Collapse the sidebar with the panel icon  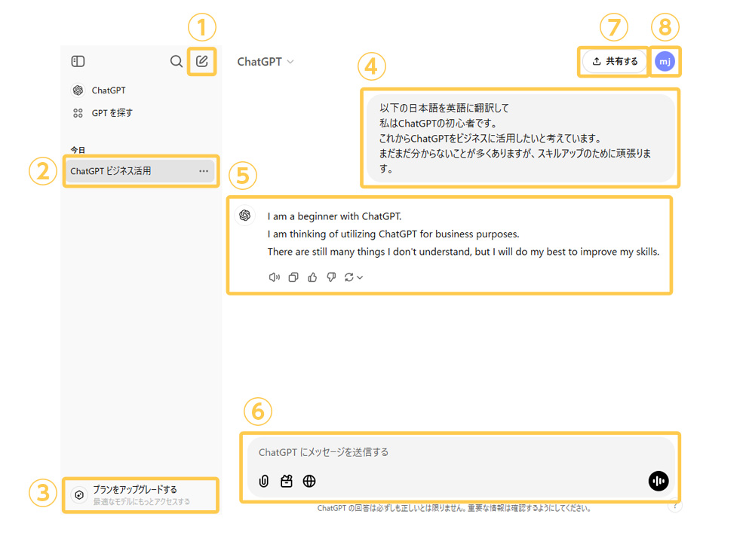point(78,61)
